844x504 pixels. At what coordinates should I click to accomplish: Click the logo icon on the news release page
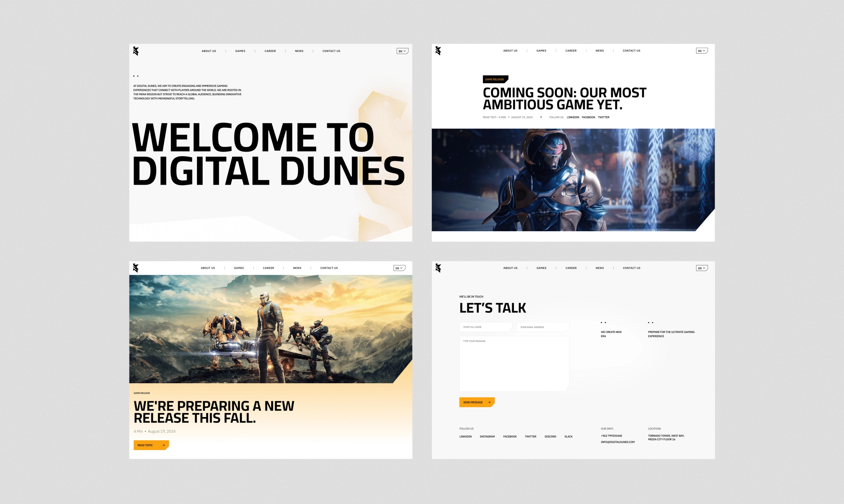click(136, 268)
